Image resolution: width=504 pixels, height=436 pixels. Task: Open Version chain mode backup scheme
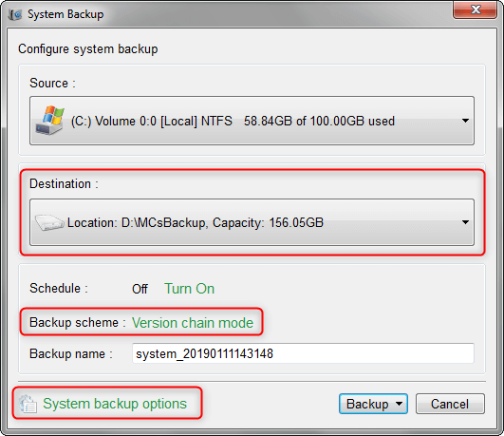tap(193, 323)
